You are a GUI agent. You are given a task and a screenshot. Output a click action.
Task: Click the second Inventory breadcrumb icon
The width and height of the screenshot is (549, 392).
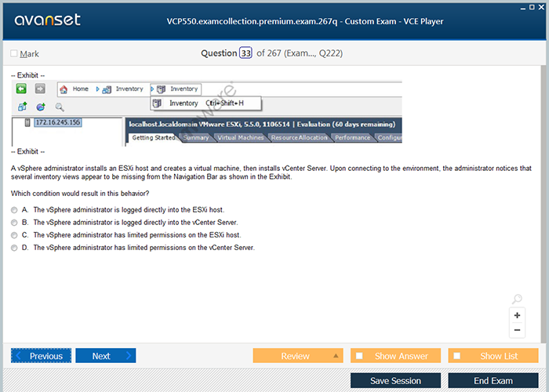161,89
